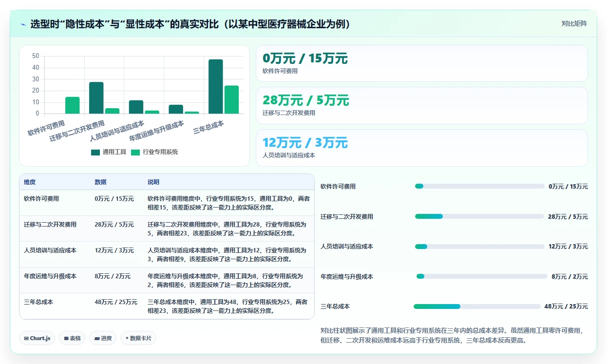The image size is (607, 364).
Task: Toggle the 行业专用系统 legend swatch
Action: (x=135, y=152)
